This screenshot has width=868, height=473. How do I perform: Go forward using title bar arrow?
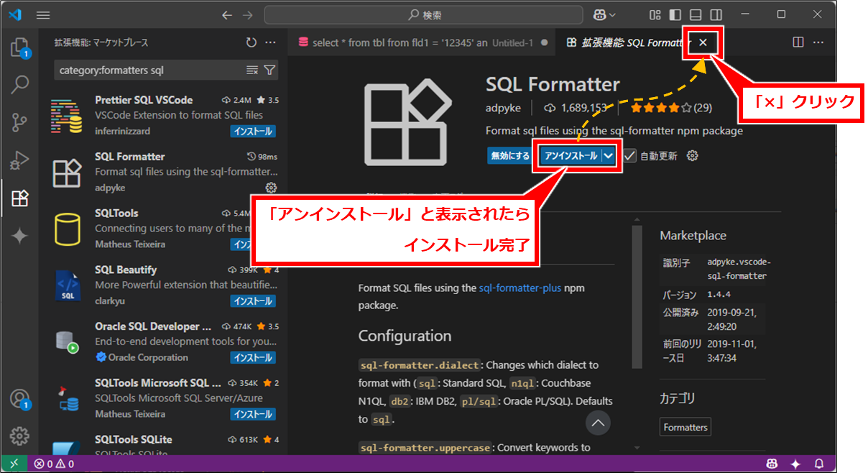click(248, 14)
